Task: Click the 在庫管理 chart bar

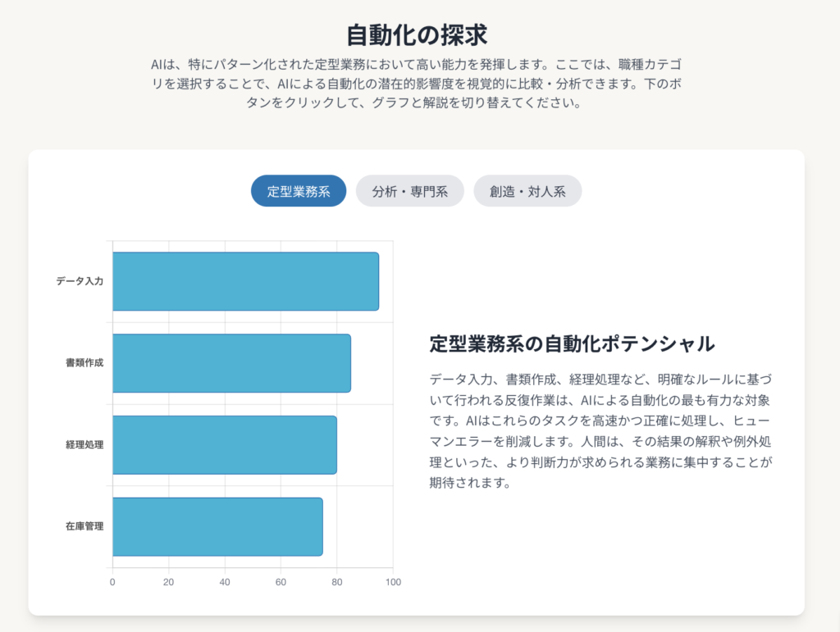Action: 217,526
